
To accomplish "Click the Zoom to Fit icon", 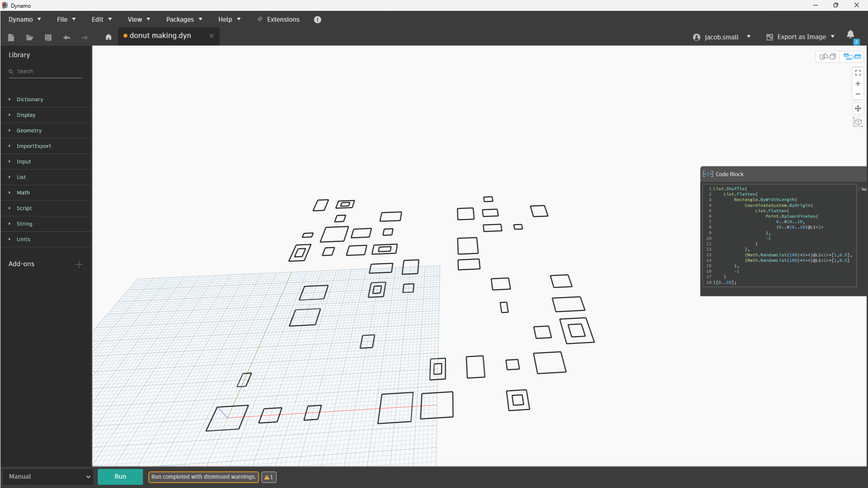I will (x=858, y=73).
